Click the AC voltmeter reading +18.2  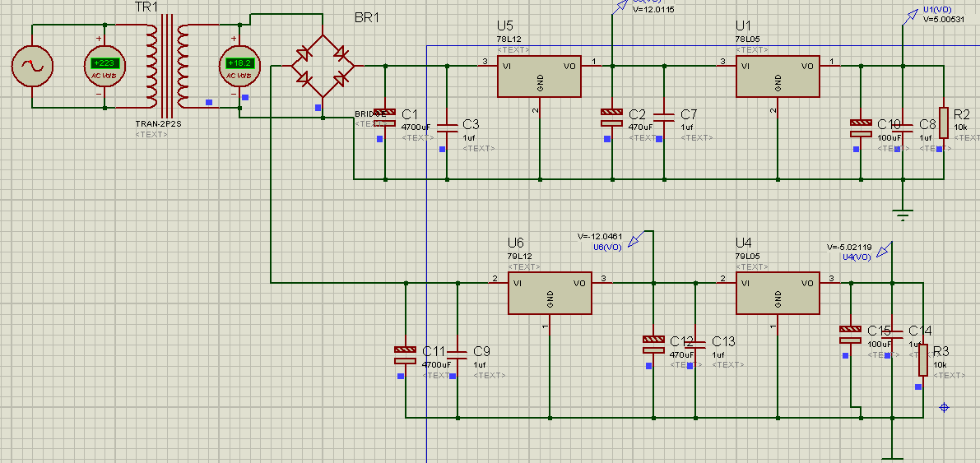[x=239, y=67]
